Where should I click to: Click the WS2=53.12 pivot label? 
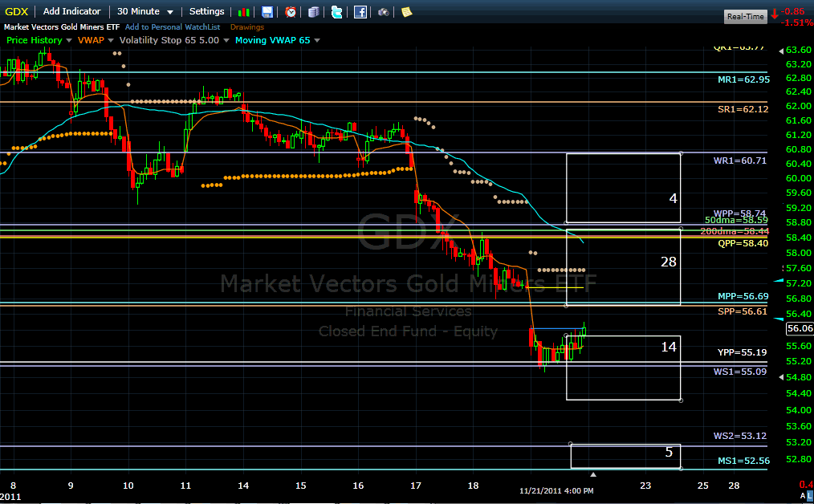[740, 436]
